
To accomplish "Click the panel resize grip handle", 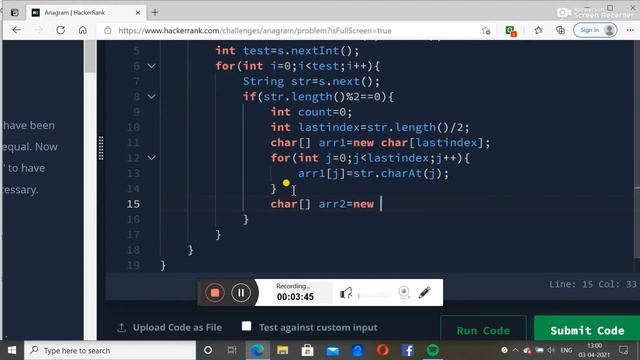I will coord(101,148).
